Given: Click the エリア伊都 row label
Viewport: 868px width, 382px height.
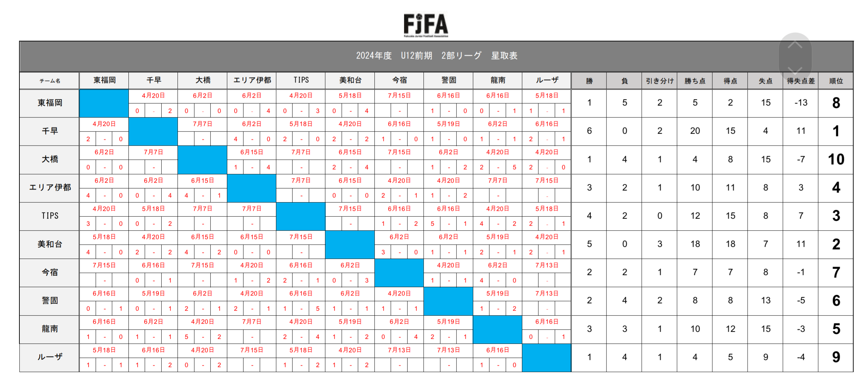Looking at the screenshot, I should (x=50, y=187).
